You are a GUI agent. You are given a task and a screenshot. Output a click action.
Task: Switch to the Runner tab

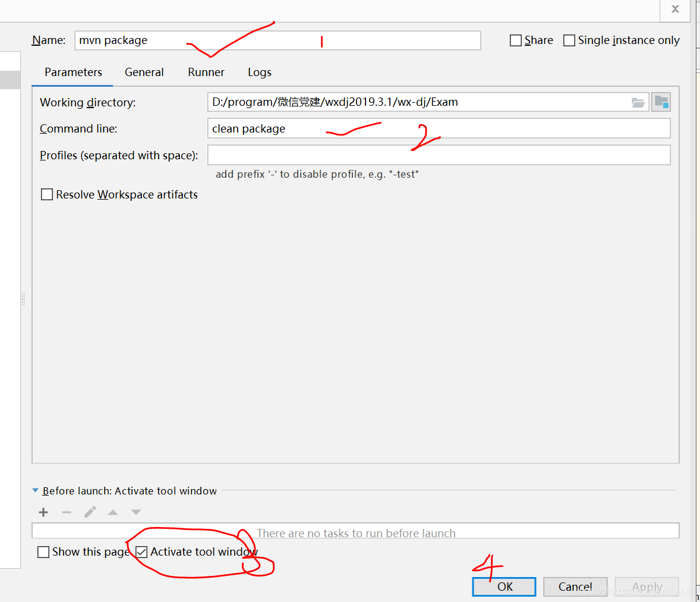pyautogui.click(x=206, y=73)
